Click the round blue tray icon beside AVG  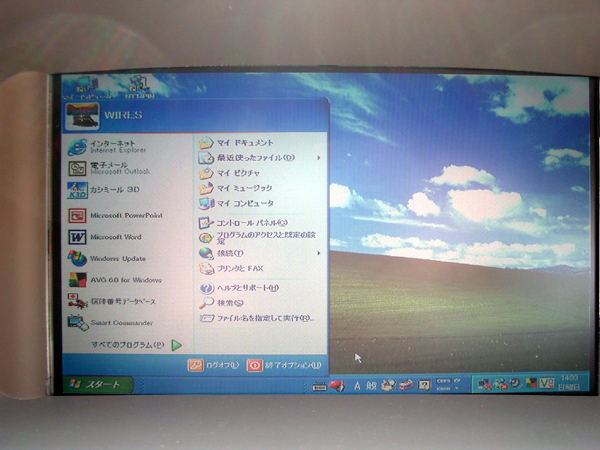click(x=516, y=383)
